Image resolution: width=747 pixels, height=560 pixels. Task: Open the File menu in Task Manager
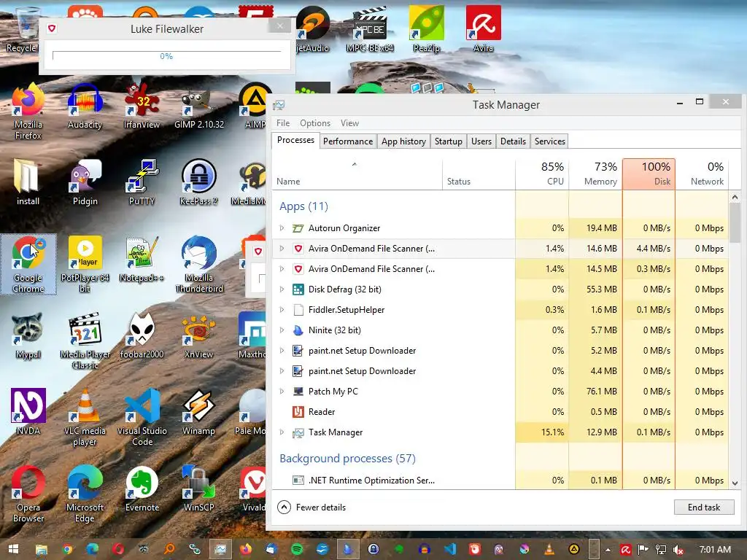(x=283, y=122)
